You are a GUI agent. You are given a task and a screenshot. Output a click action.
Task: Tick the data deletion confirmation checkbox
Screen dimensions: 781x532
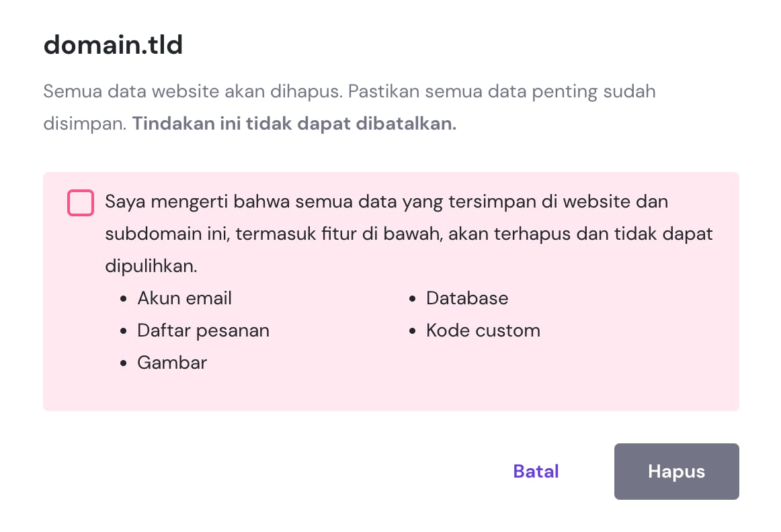(81, 203)
